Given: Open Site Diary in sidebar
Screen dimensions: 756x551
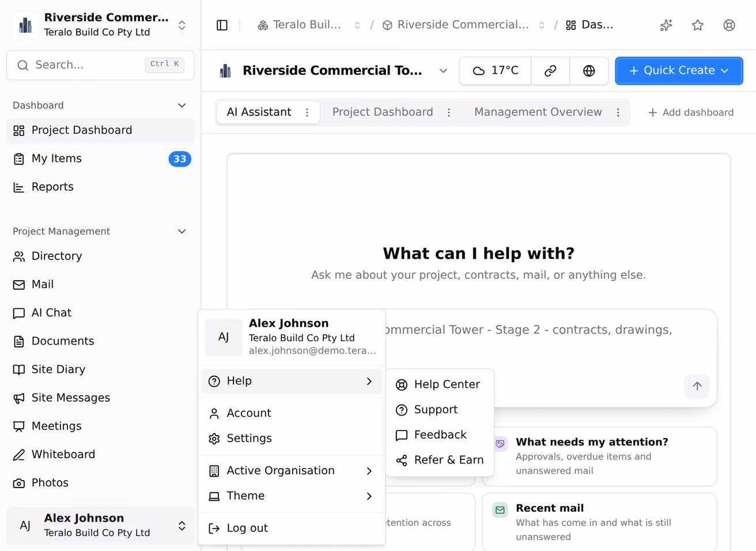Looking at the screenshot, I should pyautogui.click(x=100, y=369).
